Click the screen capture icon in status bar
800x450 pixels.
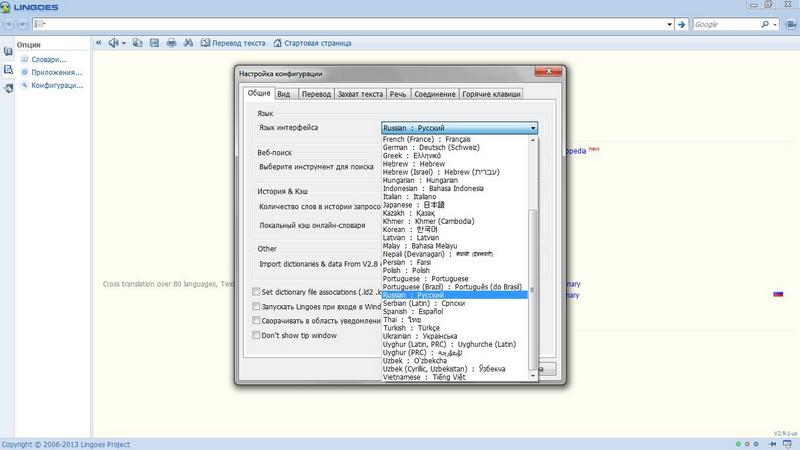coord(788,444)
